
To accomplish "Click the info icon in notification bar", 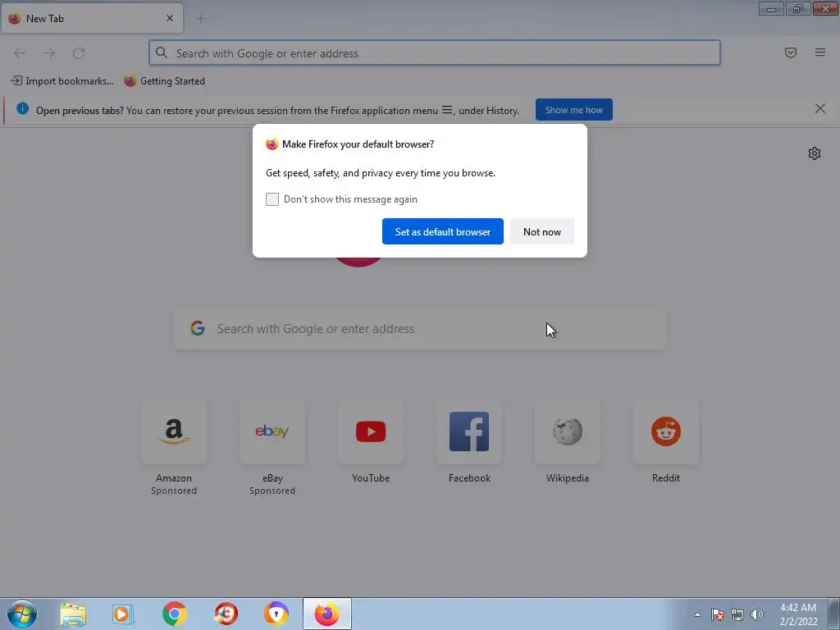I will [x=22, y=109].
